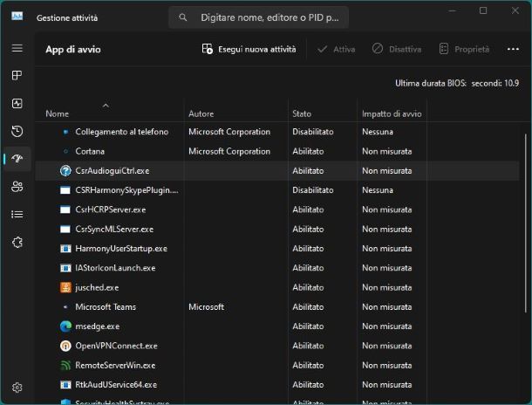Click Microsoft Corporation author of Cortana

pos(229,151)
